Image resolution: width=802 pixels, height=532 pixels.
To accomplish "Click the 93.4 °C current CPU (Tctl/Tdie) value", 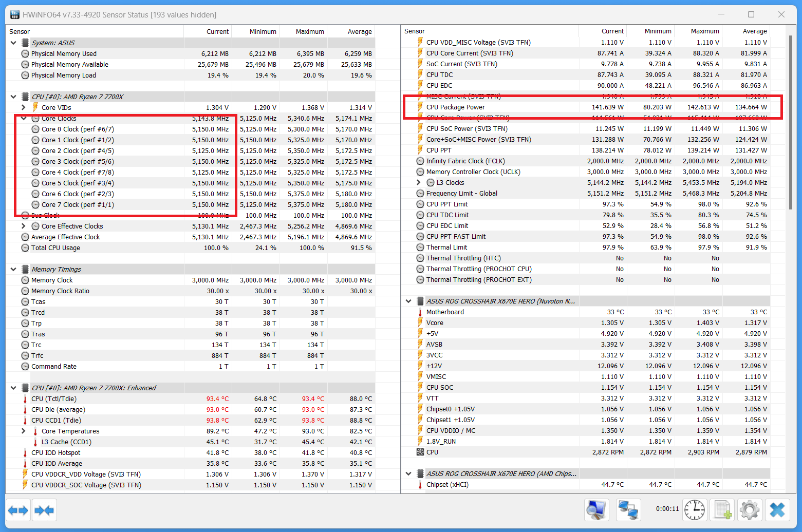I will tap(217, 399).
